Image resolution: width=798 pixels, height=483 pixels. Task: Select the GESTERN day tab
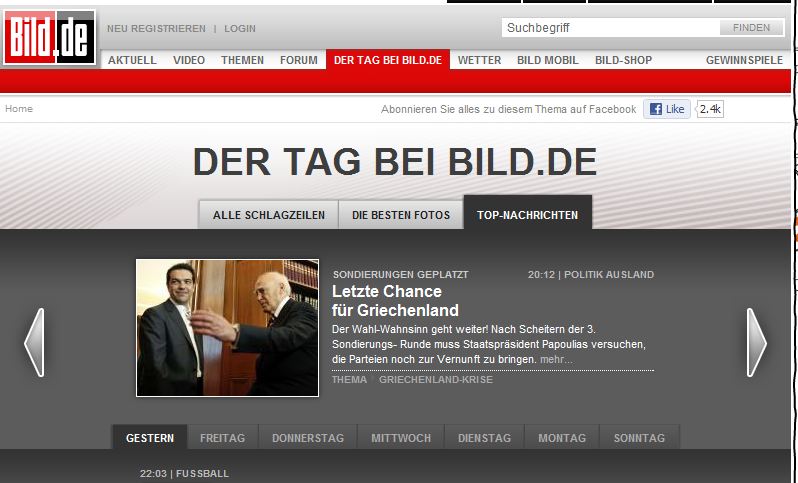150,437
